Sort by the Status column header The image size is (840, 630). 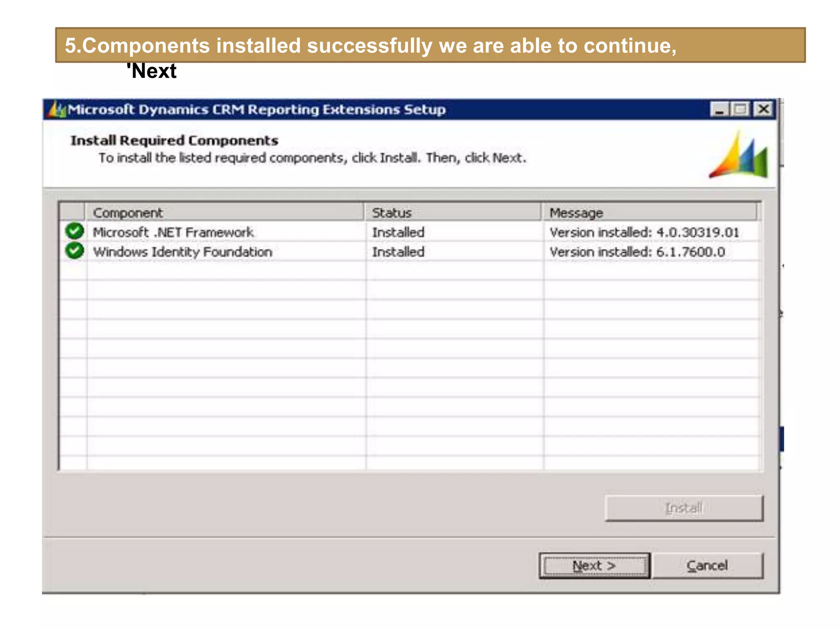tap(453, 212)
